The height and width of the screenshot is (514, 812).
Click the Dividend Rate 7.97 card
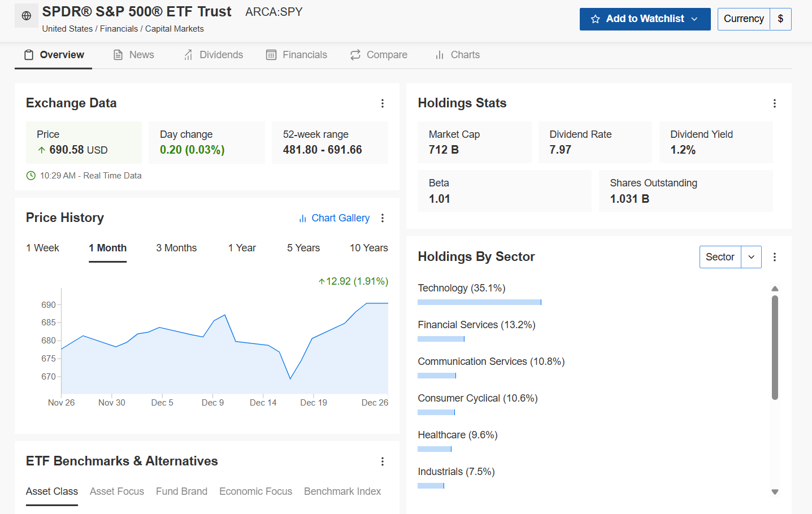coord(595,142)
